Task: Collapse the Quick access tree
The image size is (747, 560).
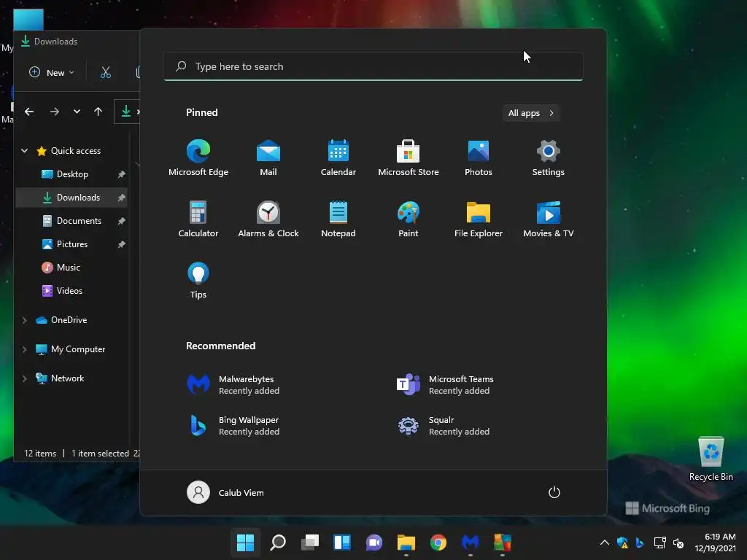Action: point(24,150)
